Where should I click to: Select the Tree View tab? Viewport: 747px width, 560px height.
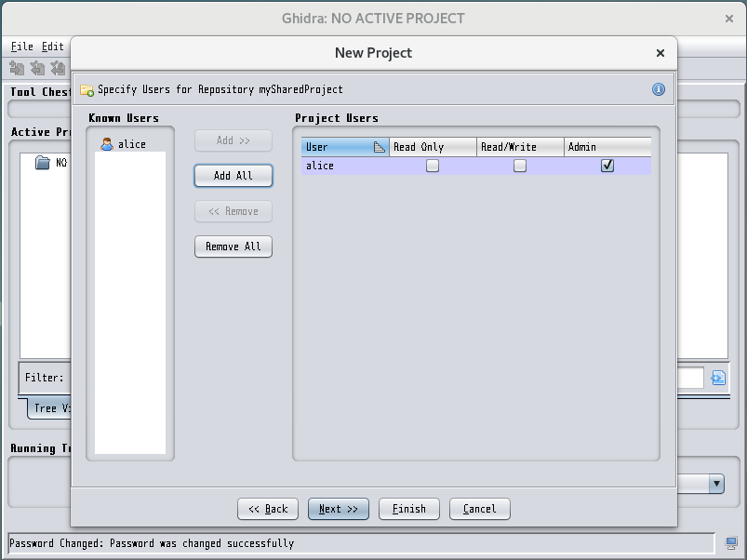(x=49, y=408)
